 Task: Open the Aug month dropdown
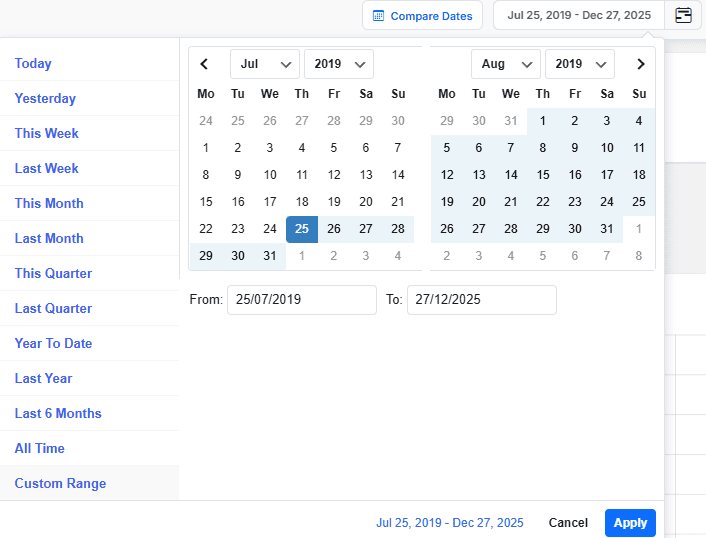point(506,64)
